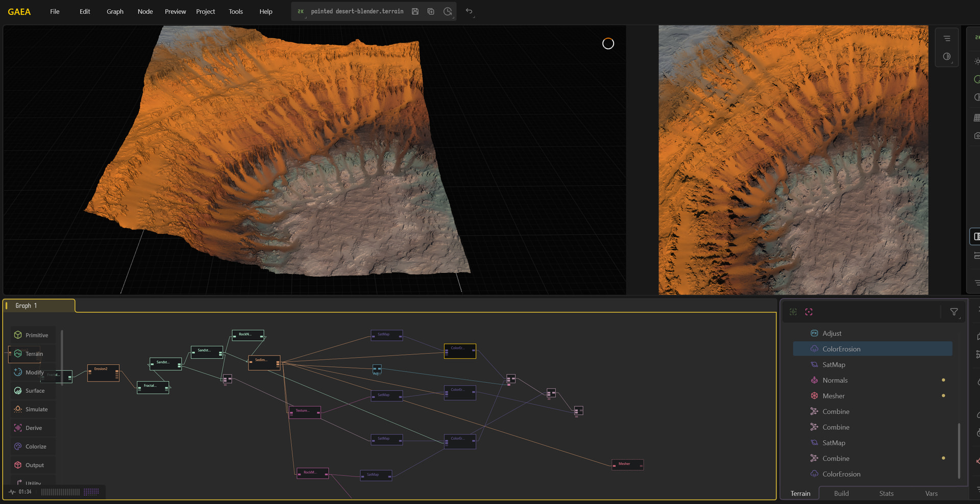Screen dimensions: 980x504
Task: Open the Graph menu
Action: point(115,11)
